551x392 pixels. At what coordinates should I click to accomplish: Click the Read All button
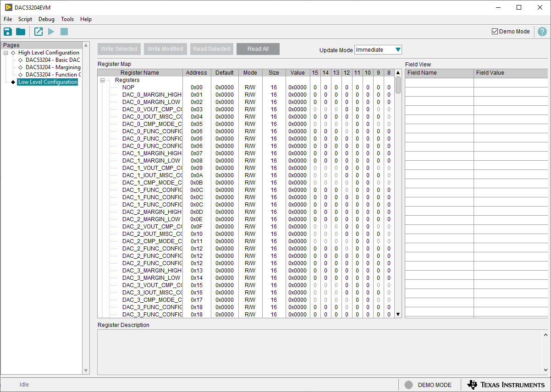[x=258, y=49]
